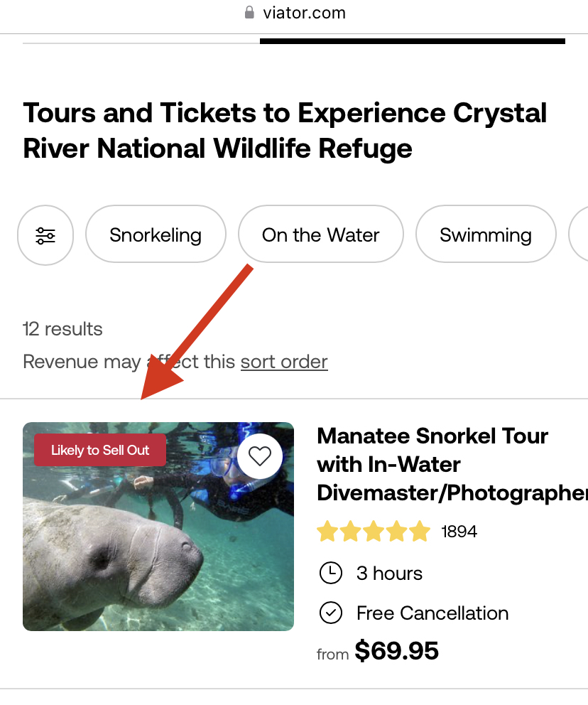Screen dimensions: 588x705
Task: Save tour with heart wishlist icon
Action: coord(260,456)
